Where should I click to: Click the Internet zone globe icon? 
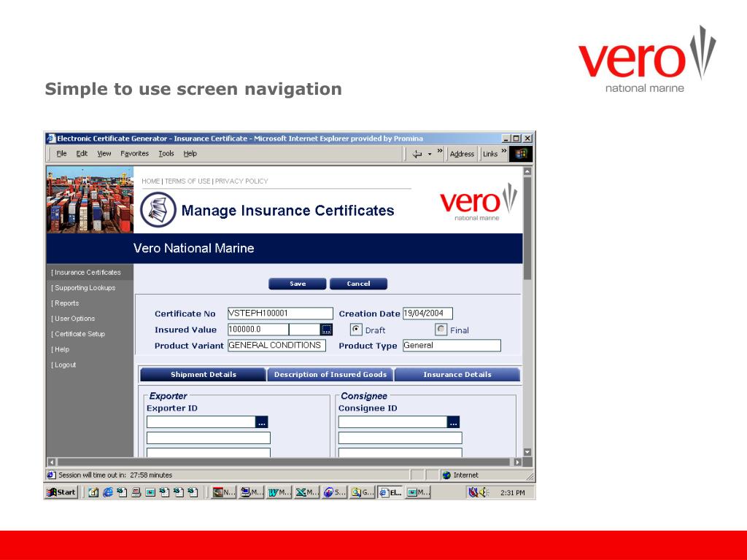(446, 475)
